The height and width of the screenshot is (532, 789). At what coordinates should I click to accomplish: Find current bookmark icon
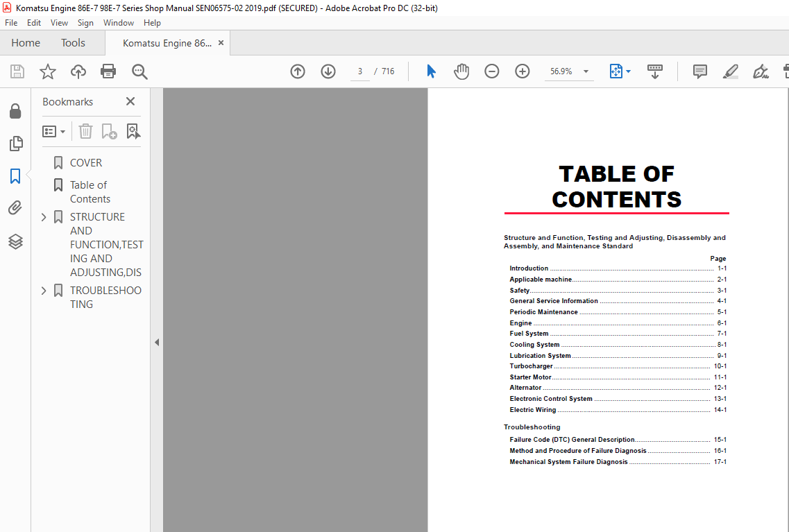coord(133,131)
